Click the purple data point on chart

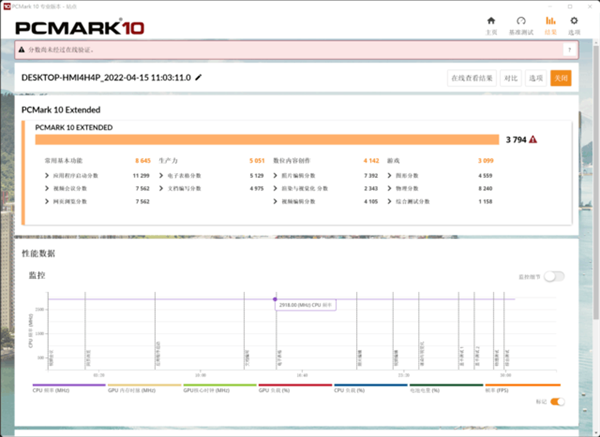[275, 298]
